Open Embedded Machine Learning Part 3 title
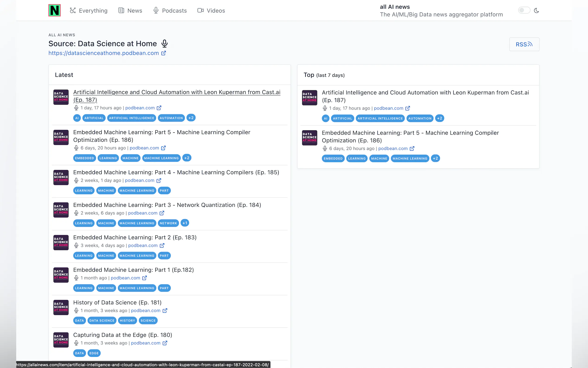Screen dimensions: 588x368 (167, 205)
